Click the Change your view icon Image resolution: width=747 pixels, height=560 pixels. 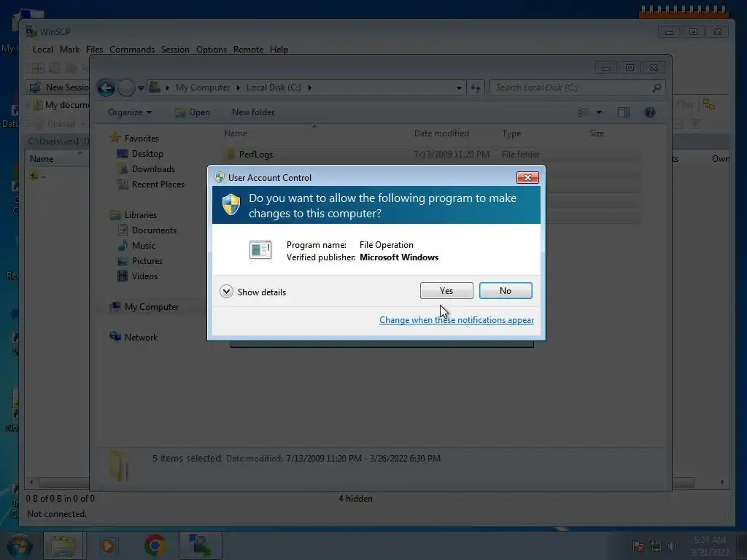click(584, 112)
